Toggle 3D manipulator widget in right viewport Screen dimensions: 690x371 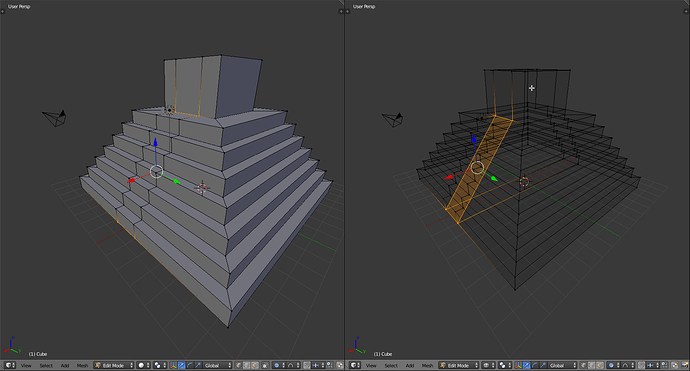click(518, 365)
